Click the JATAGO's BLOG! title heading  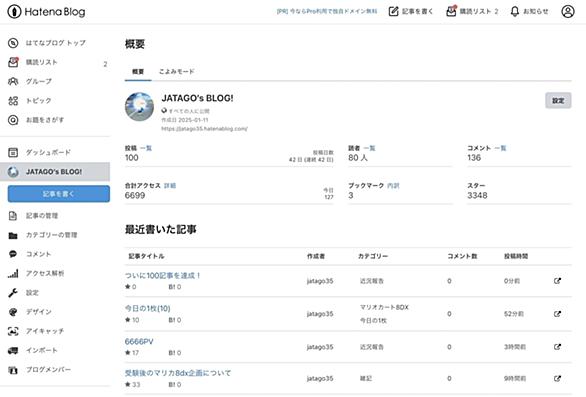197,98
